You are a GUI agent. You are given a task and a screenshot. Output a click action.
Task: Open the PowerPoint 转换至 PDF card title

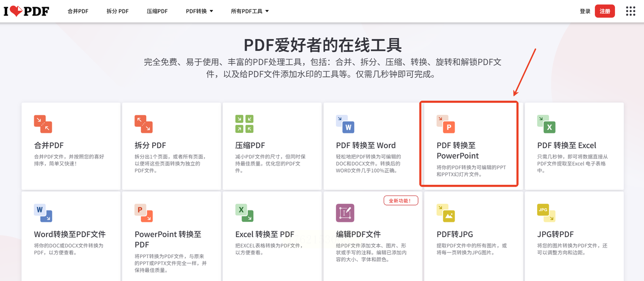tap(168, 239)
